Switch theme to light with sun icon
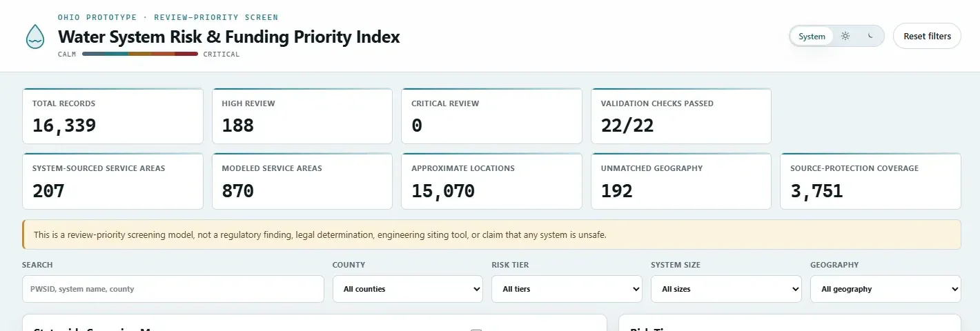 (845, 37)
